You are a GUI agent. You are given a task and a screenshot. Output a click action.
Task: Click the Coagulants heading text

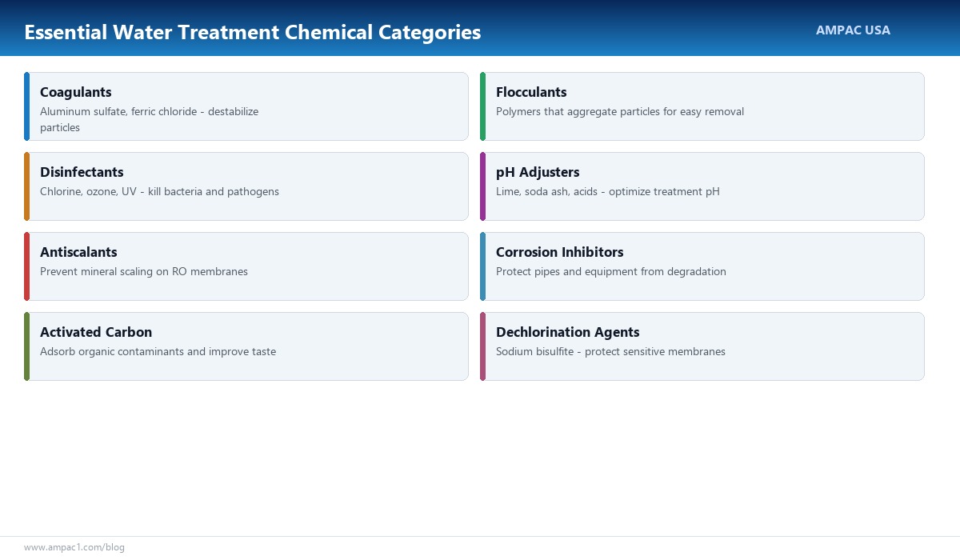click(75, 92)
